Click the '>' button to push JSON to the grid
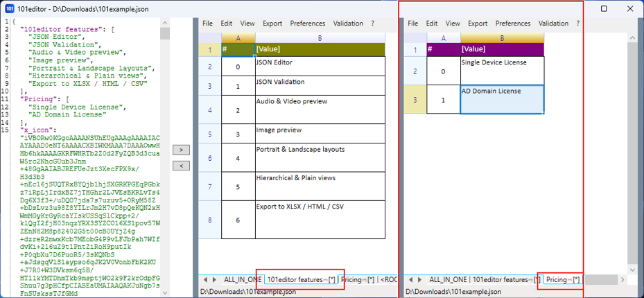This screenshot has height=298, width=644. tap(182, 150)
